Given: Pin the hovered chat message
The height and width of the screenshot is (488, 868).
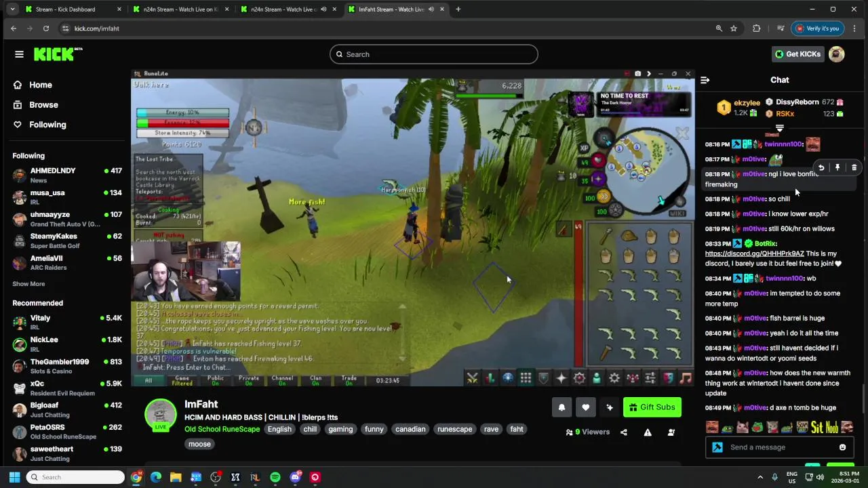Looking at the screenshot, I should point(837,167).
